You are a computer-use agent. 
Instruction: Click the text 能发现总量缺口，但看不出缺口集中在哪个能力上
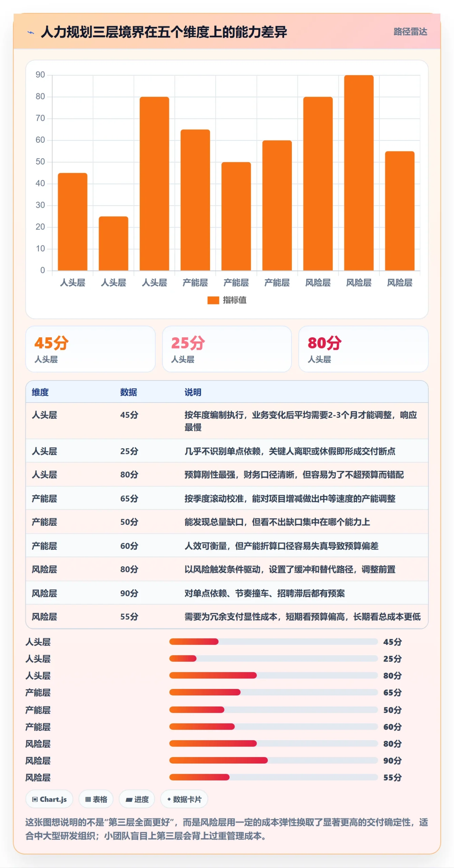click(x=277, y=522)
